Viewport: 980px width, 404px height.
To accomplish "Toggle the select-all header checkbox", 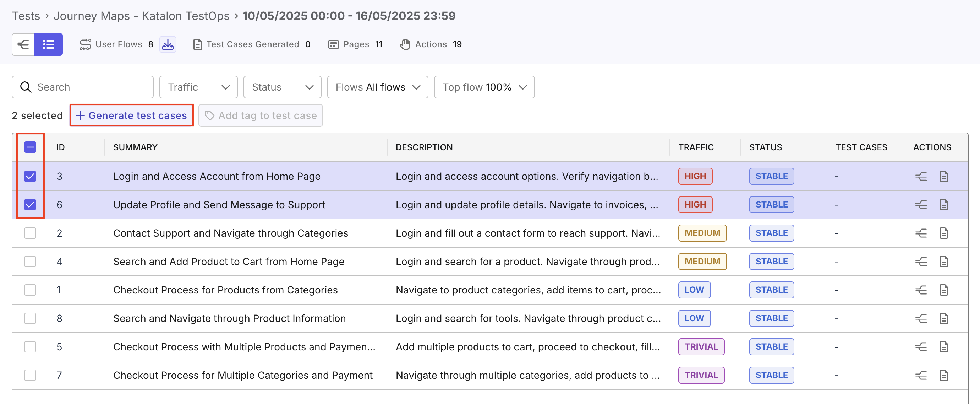I will click(30, 147).
